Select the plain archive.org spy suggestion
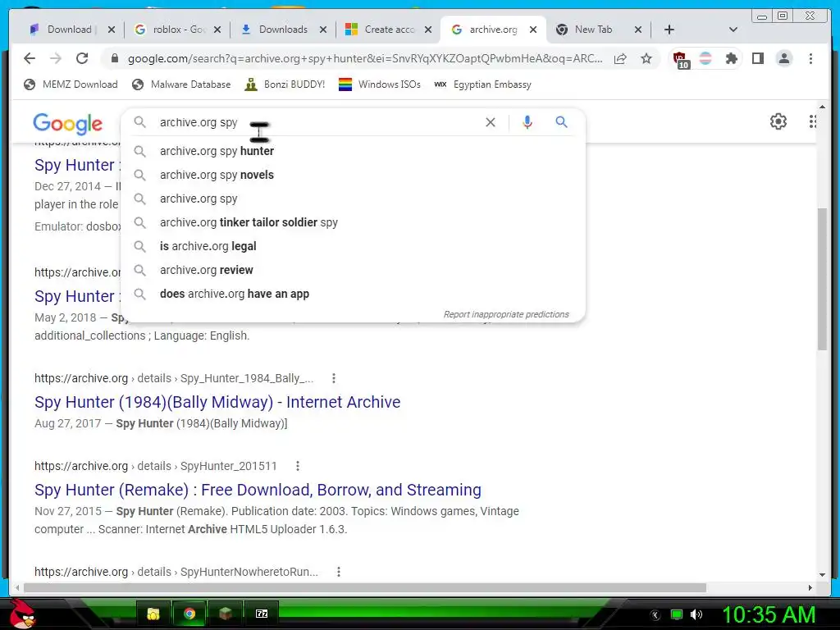This screenshot has height=630, width=840. click(354, 199)
